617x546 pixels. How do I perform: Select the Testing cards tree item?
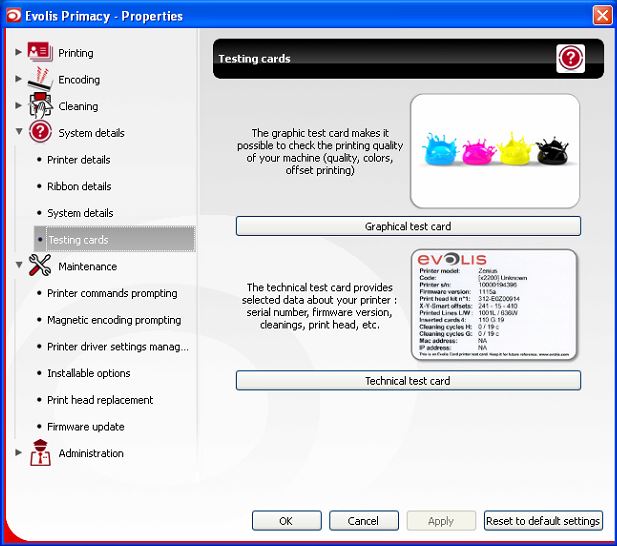(x=115, y=239)
